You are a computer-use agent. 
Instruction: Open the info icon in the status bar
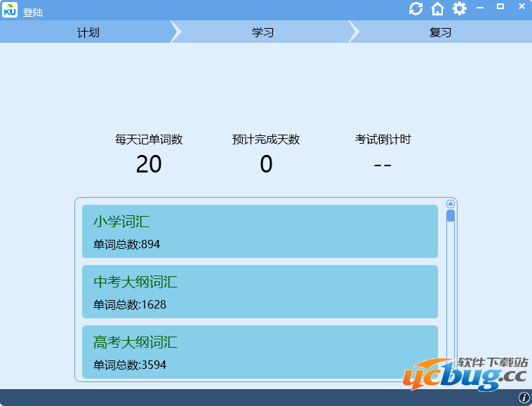pos(524,398)
